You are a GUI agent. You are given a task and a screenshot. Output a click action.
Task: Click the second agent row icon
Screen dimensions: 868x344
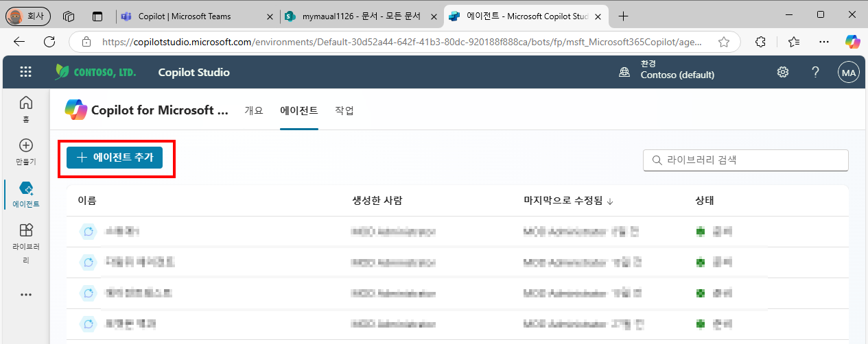click(x=88, y=262)
